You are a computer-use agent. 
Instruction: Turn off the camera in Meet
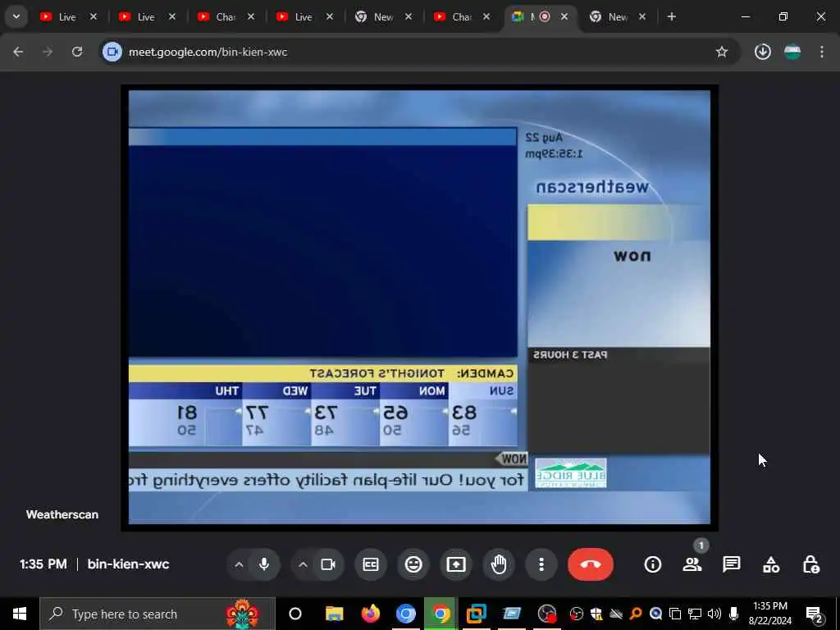click(328, 564)
